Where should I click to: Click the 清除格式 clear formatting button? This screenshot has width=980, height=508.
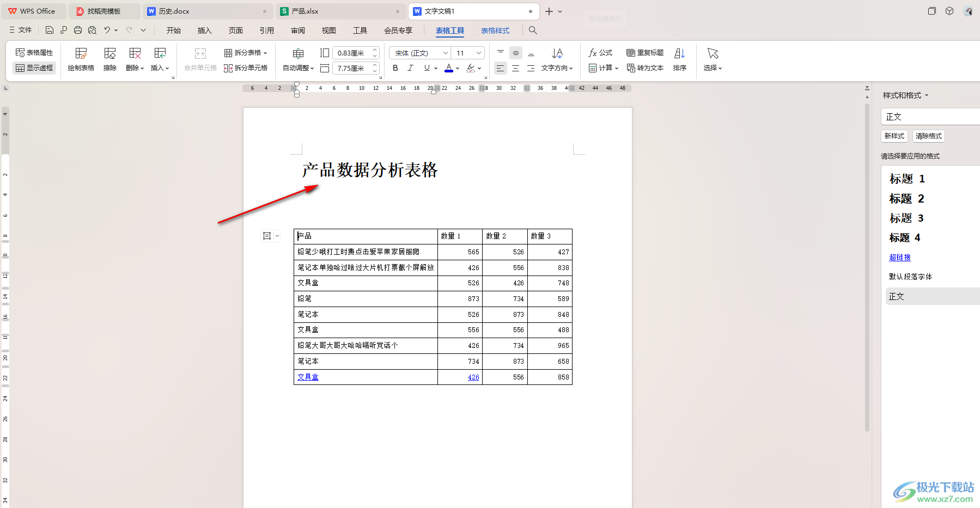929,136
